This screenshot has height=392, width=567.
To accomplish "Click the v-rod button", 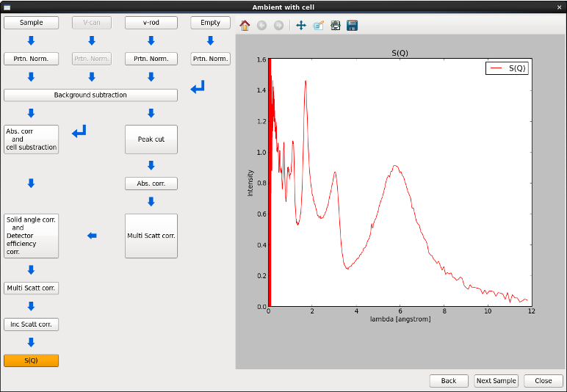I will click(151, 23).
